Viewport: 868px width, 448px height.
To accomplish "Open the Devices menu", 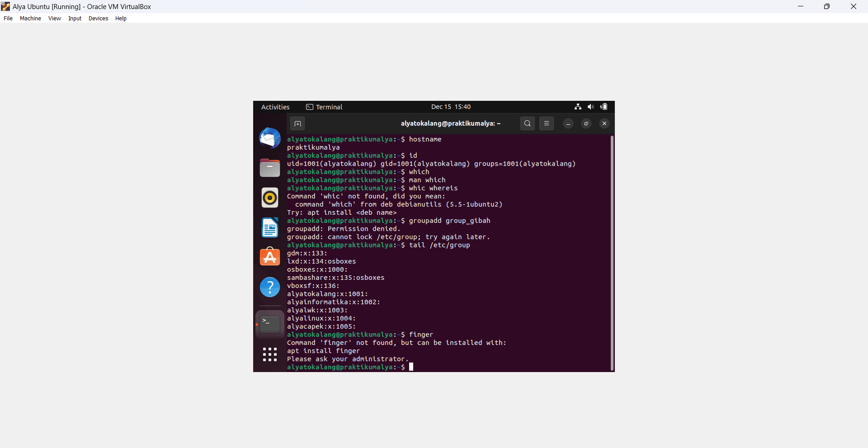I will (x=99, y=19).
